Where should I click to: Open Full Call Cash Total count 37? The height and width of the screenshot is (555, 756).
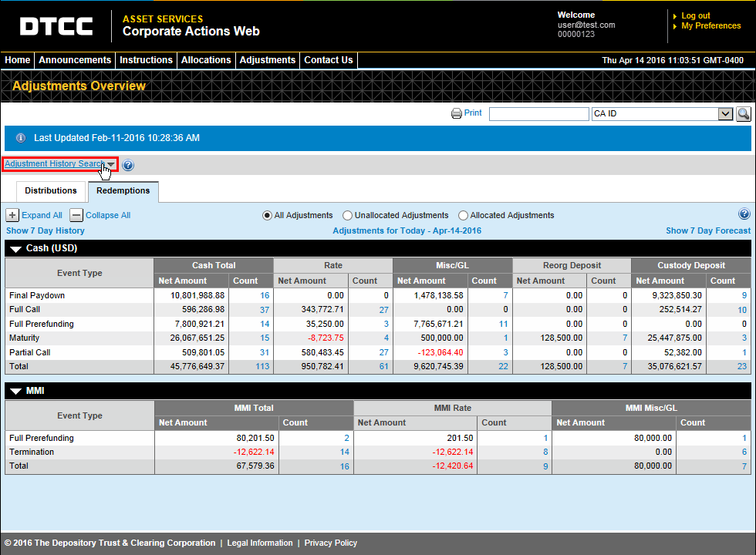pyautogui.click(x=265, y=310)
